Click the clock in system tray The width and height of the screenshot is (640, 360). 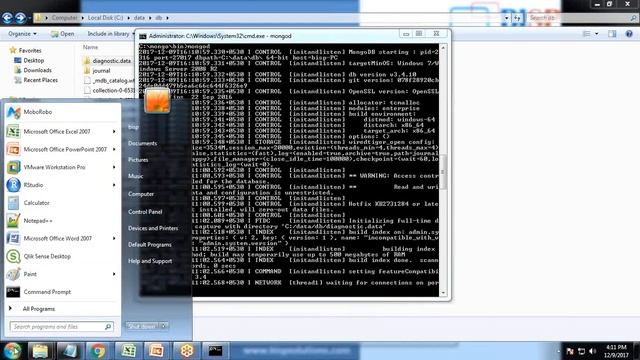click(616, 351)
